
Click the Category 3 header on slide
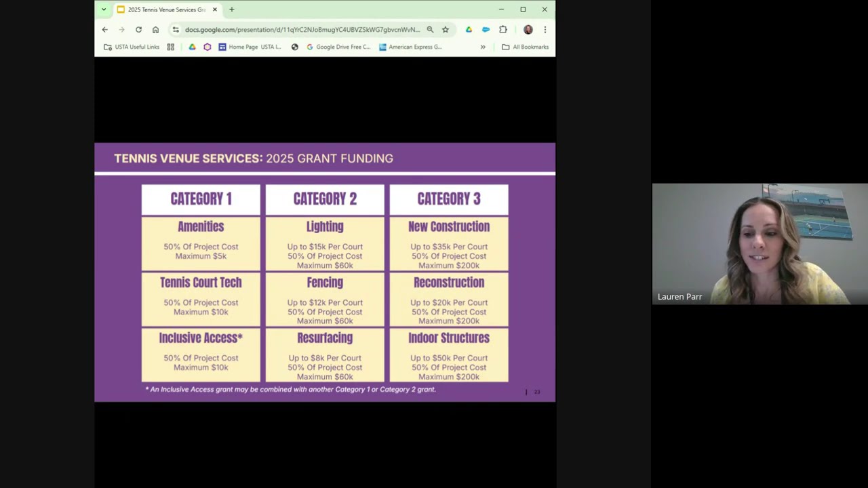pyautogui.click(x=449, y=199)
